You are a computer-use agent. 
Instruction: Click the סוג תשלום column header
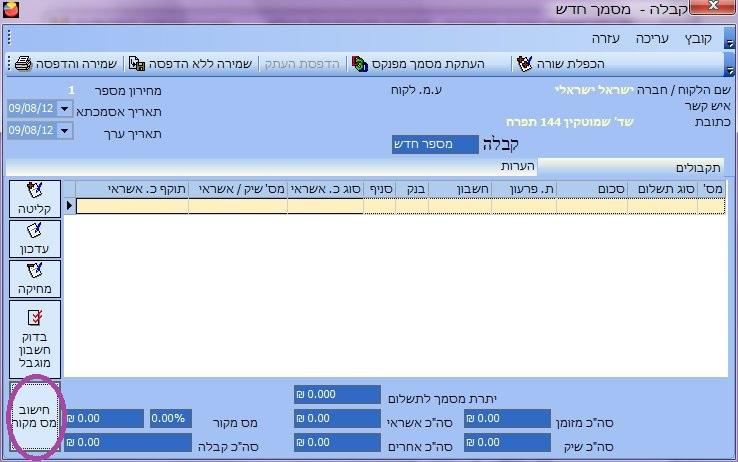click(662, 189)
